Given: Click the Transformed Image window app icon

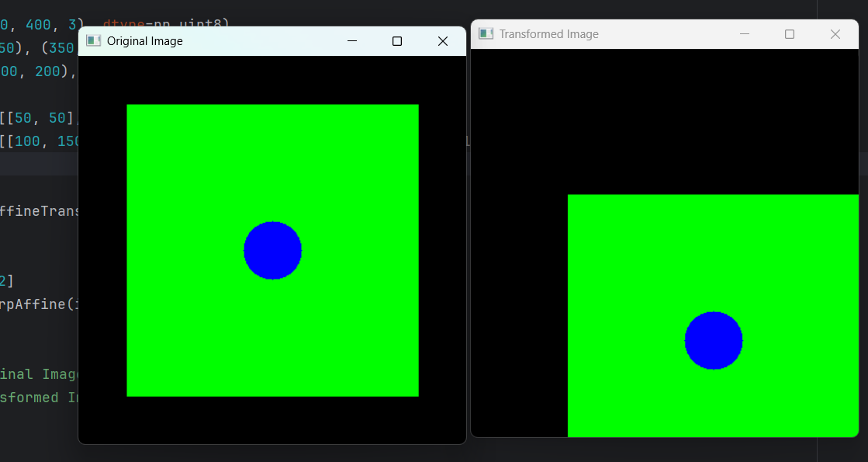Looking at the screenshot, I should pyautogui.click(x=486, y=34).
